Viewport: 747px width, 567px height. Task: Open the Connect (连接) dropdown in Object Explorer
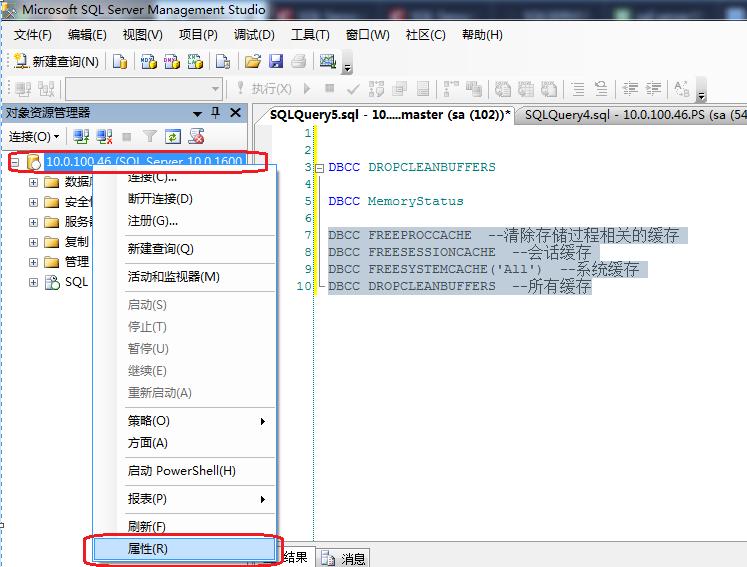[x=33, y=137]
